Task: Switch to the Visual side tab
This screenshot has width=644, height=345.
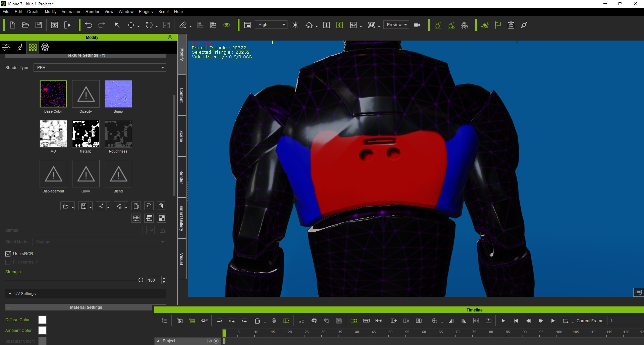Action: 182,259
